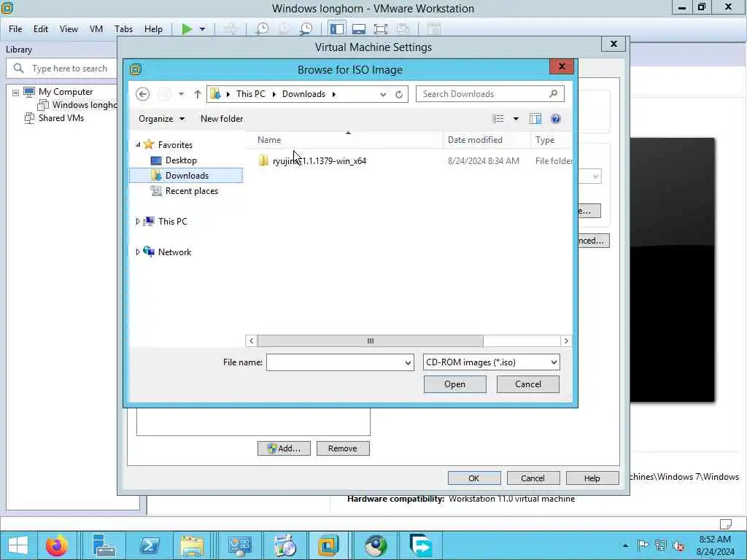This screenshot has height=560, width=747.
Task: Click the thumbnail bar toolbar icon
Action: click(x=359, y=29)
